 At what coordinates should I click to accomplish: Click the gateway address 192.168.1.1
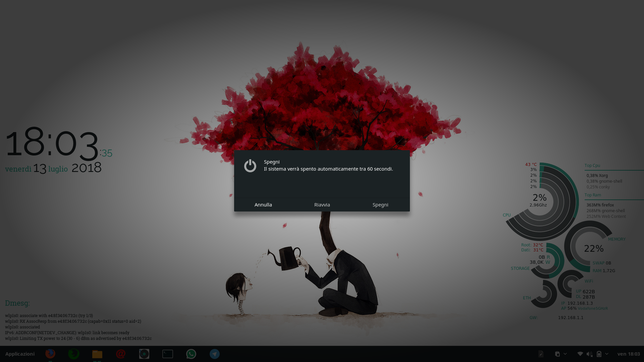(571, 318)
